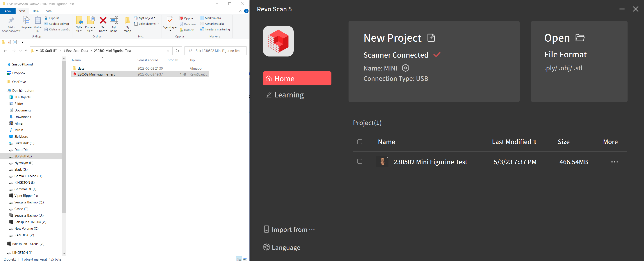Tick the checkbox for 230502 Mini Figurine Test
Viewport: 644px width, 261px height.
pyautogui.click(x=360, y=161)
